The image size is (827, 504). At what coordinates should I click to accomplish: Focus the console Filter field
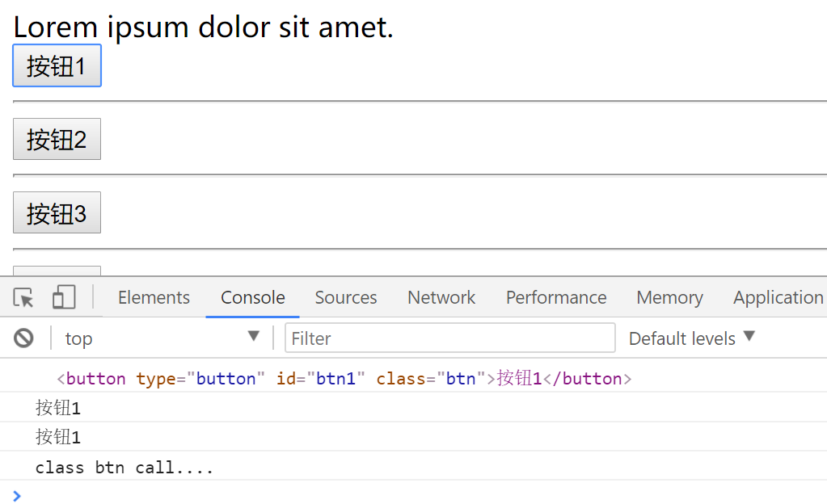click(449, 338)
